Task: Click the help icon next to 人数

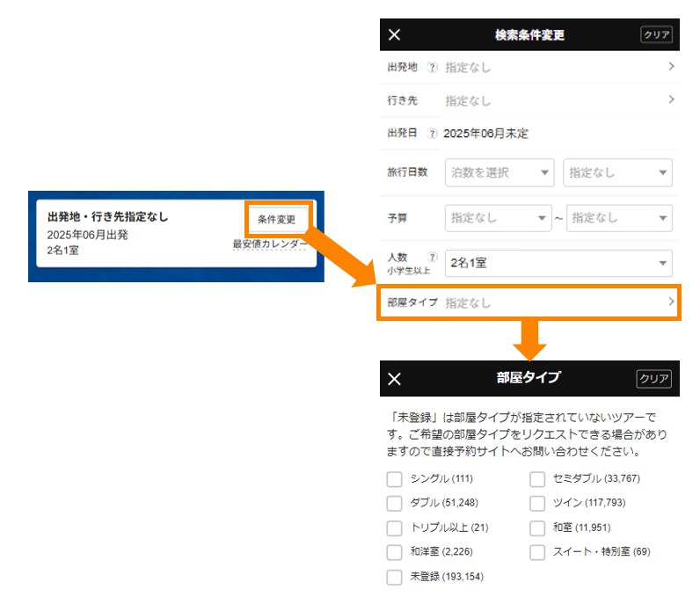Action: click(432, 257)
